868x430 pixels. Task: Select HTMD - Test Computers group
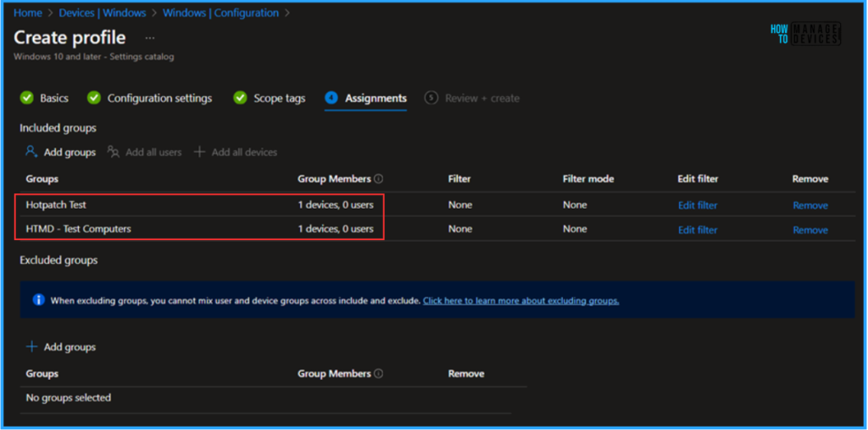click(x=79, y=228)
